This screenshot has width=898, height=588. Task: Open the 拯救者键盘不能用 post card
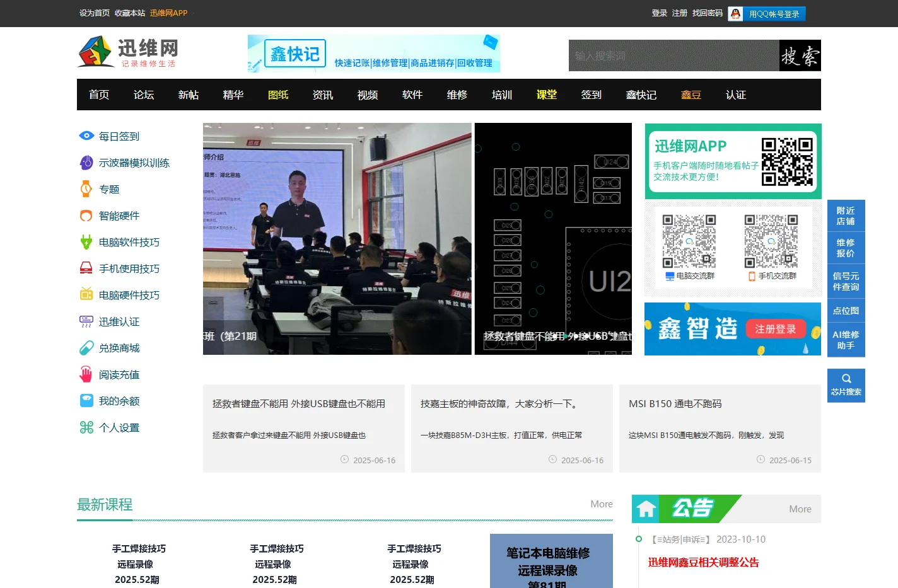[x=304, y=429]
